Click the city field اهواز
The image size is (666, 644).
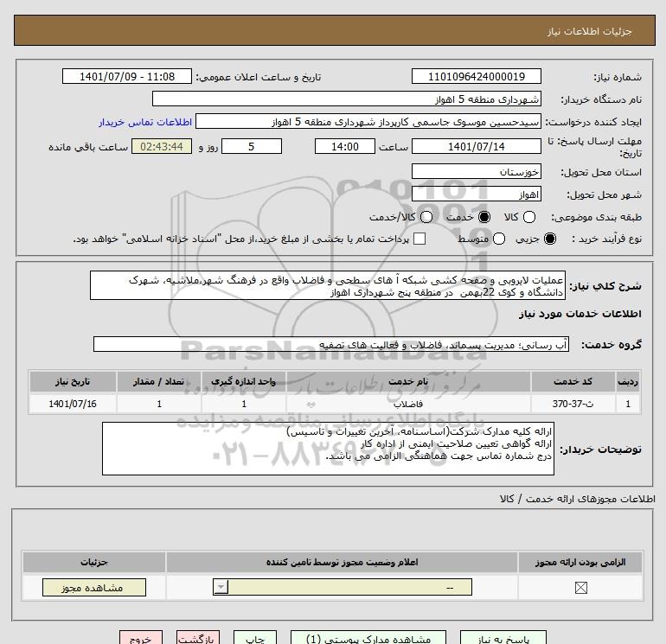pos(476,194)
